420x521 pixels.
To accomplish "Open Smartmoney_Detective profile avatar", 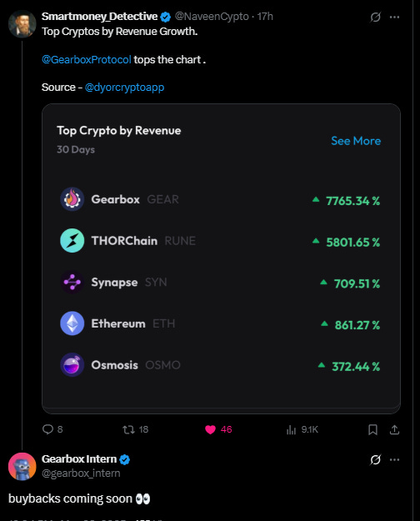I will (x=22, y=23).
